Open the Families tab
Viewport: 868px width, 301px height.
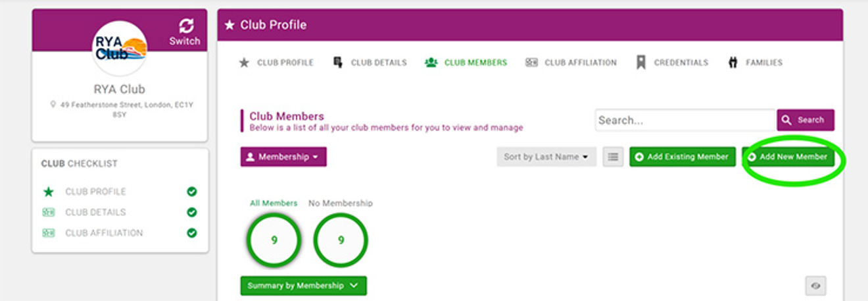755,63
